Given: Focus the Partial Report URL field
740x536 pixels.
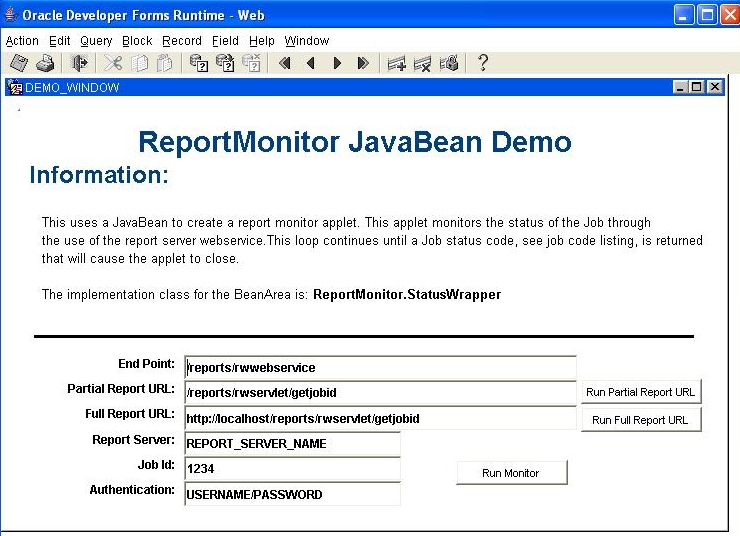Looking at the screenshot, I should (x=380, y=393).
